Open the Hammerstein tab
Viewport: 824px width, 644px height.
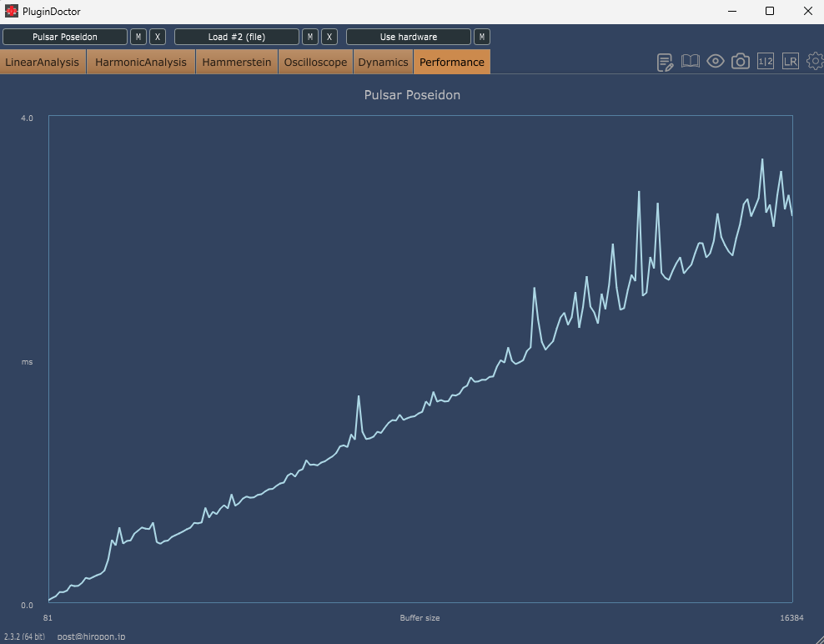pyautogui.click(x=237, y=62)
